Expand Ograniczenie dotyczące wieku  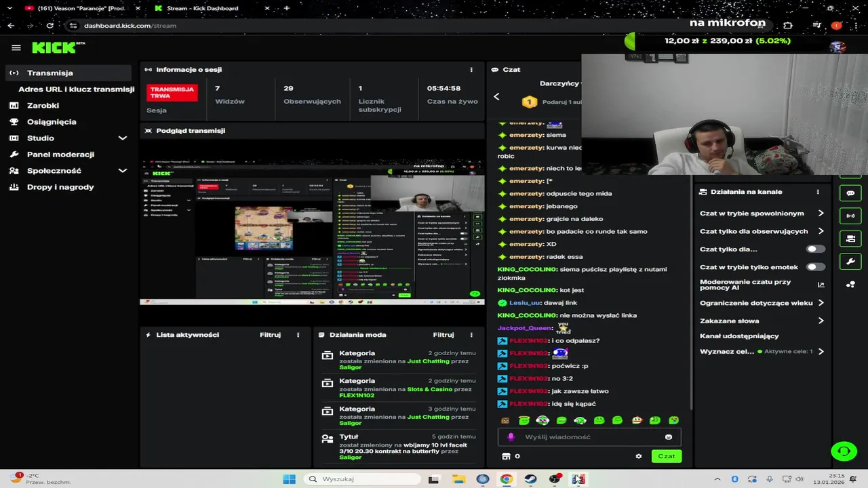[762, 303]
